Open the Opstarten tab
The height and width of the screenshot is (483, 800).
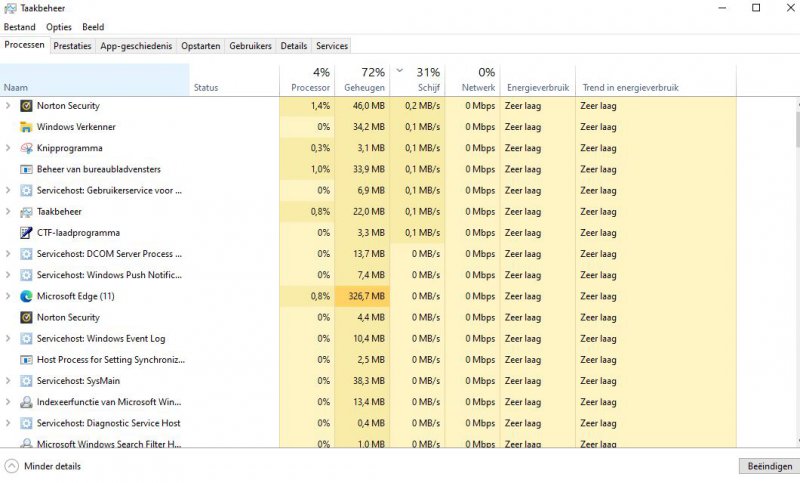click(201, 46)
